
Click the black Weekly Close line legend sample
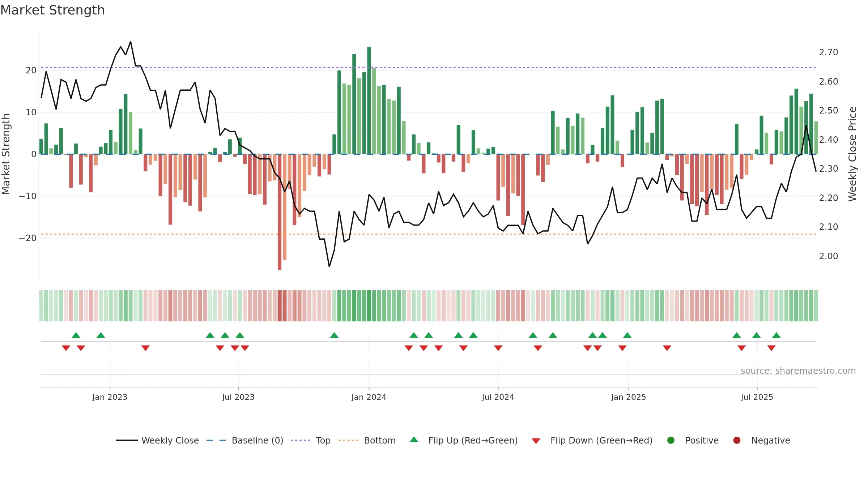(127, 440)
